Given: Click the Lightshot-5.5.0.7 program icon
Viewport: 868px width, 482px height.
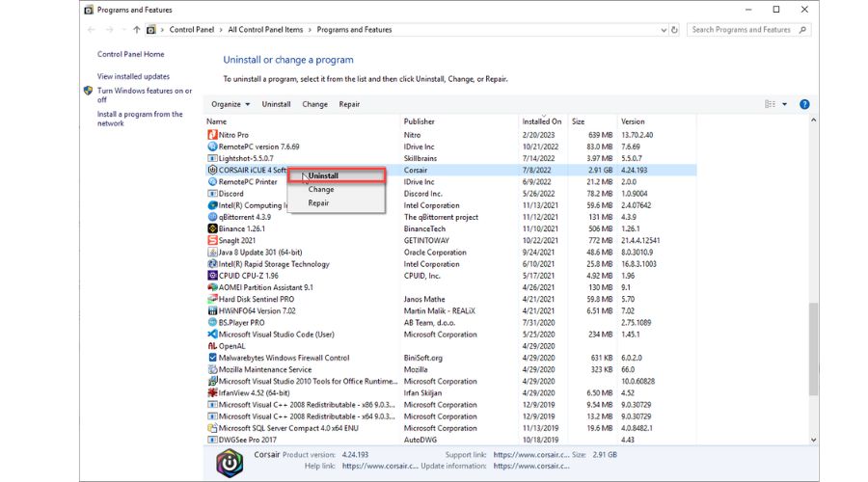Looking at the screenshot, I should pos(212,158).
